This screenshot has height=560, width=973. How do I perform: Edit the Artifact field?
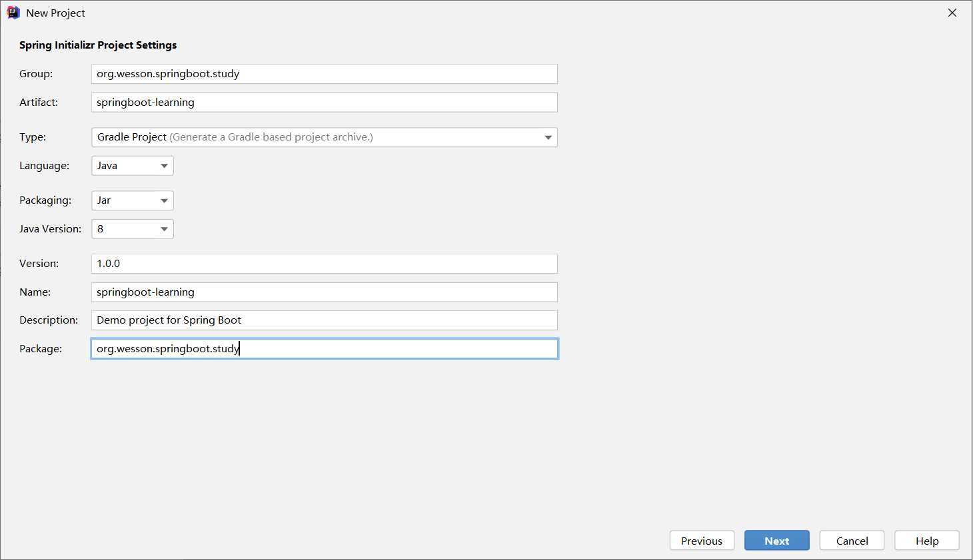pos(324,103)
